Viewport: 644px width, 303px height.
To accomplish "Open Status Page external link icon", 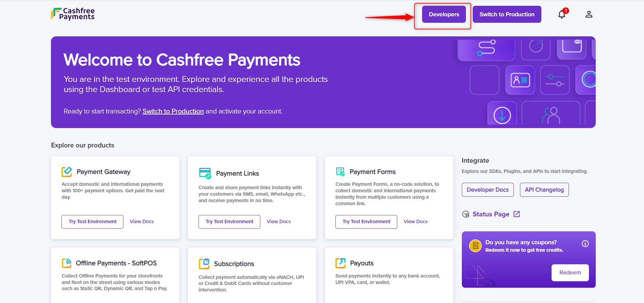I will (x=517, y=214).
